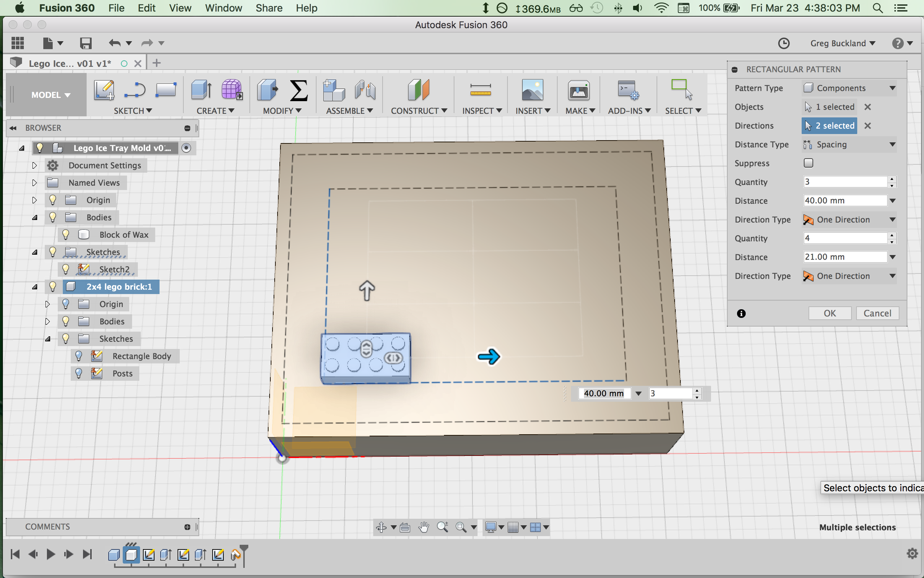
Task: Click the in-canvas 40.00 mm distance field
Action: coord(604,393)
